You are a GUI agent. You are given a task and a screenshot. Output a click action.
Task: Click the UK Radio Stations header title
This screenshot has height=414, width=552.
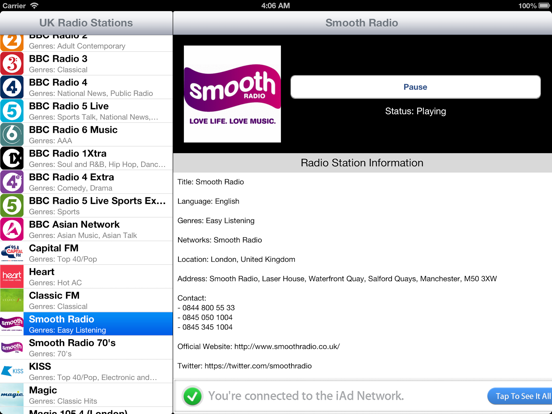86,23
